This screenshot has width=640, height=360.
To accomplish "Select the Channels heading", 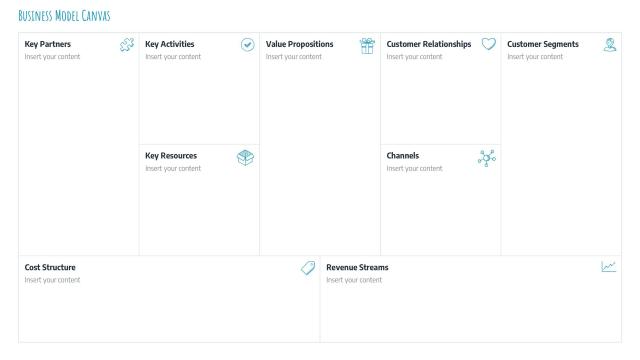I will pos(402,156).
